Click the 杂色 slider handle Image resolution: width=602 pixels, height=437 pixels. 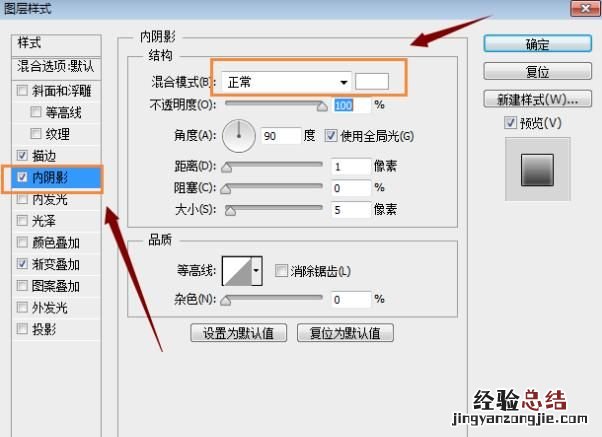tap(225, 300)
